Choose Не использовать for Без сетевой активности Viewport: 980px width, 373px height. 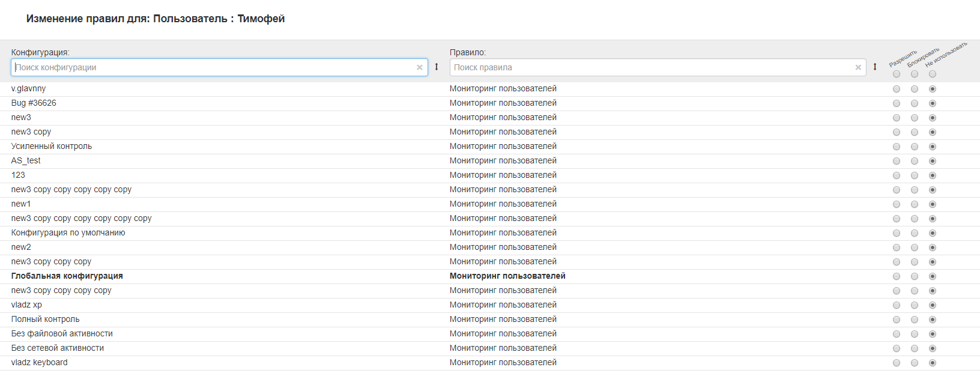933,348
